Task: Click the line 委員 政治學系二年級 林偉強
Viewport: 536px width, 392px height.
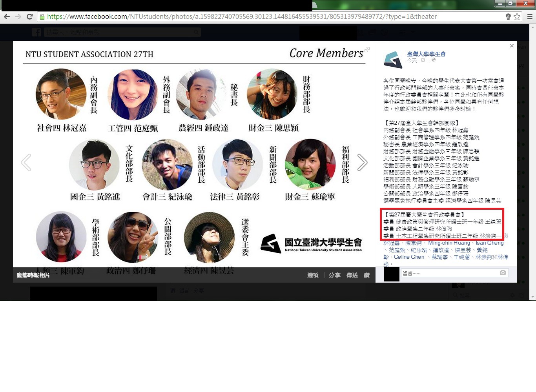Action: [x=417, y=229]
